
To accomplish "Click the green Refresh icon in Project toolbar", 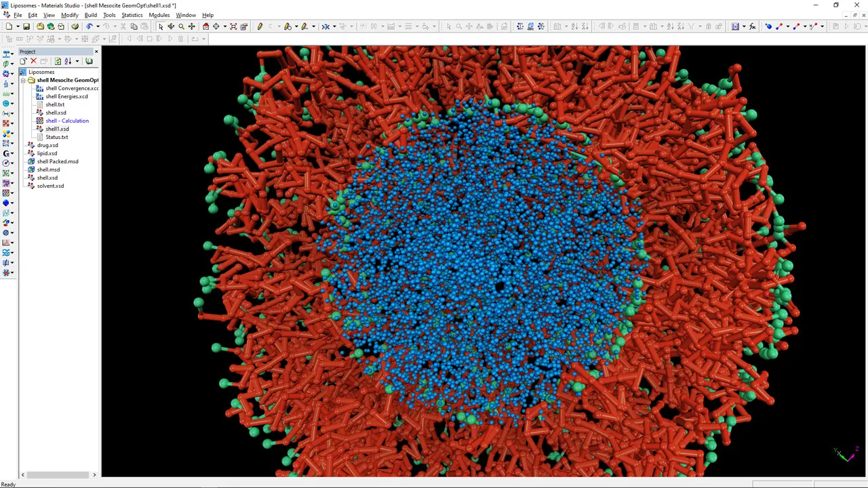I will tap(58, 61).
